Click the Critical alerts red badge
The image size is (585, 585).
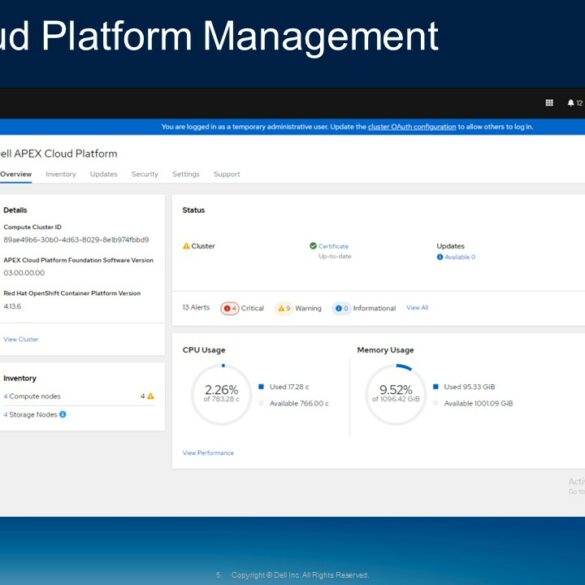(x=229, y=308)
